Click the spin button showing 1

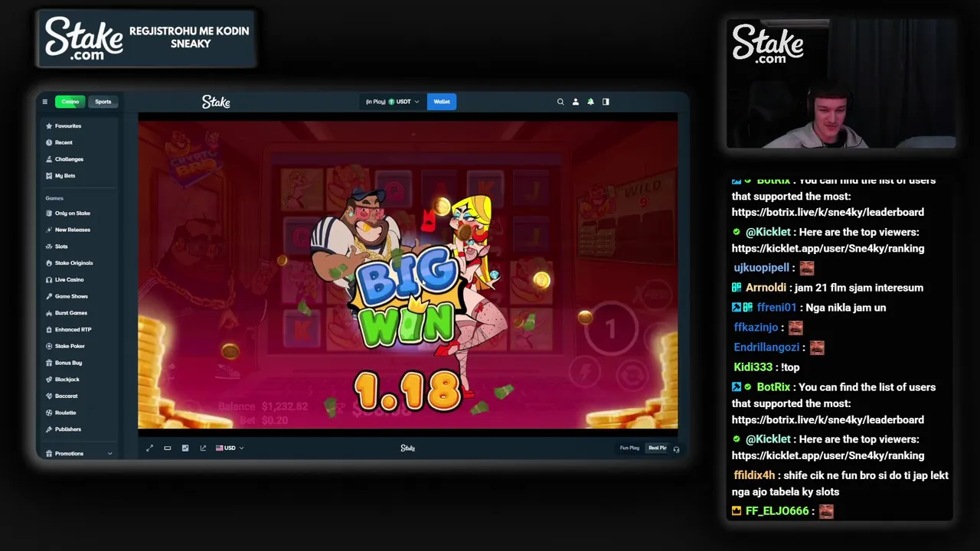click(610, 330)
